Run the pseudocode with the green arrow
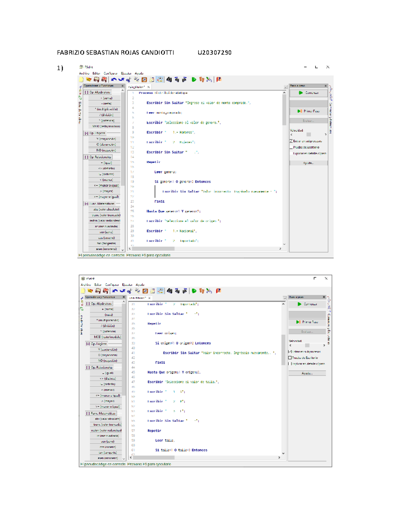Viewport: 411px width, 532px height. [194, 79]
